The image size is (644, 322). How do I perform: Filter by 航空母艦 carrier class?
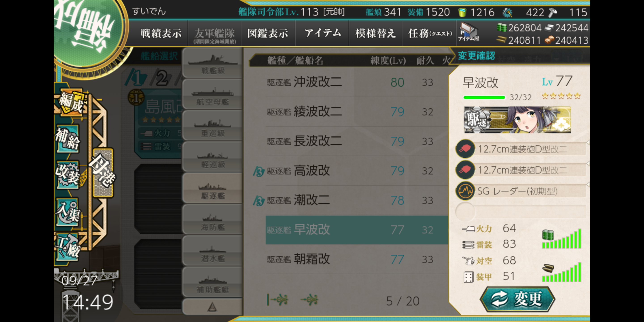(212, 95)
